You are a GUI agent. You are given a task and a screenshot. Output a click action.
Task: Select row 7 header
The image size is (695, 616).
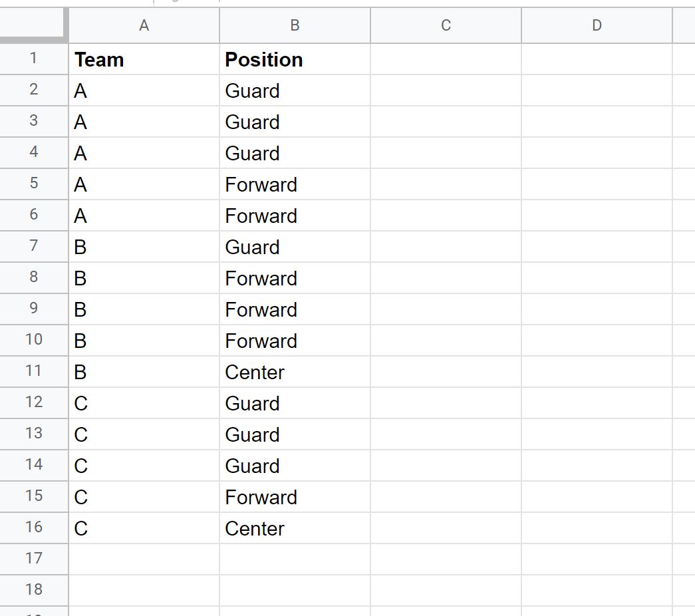tap(34, 246)
